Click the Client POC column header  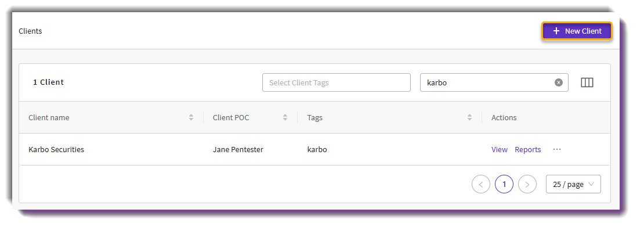(x=231, y=118)
